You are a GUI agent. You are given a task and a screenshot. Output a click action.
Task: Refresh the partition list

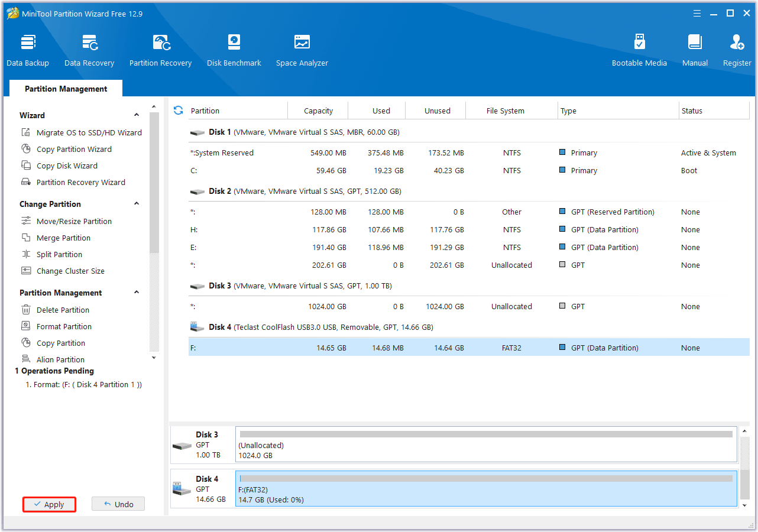[x=178, y=111]
